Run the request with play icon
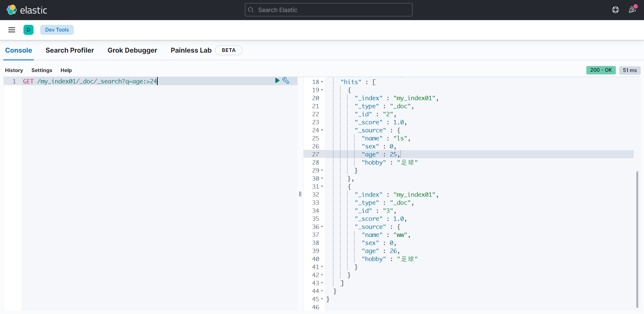Image resolution: width=644 pixels, height=314 pixels. (277, 80)
